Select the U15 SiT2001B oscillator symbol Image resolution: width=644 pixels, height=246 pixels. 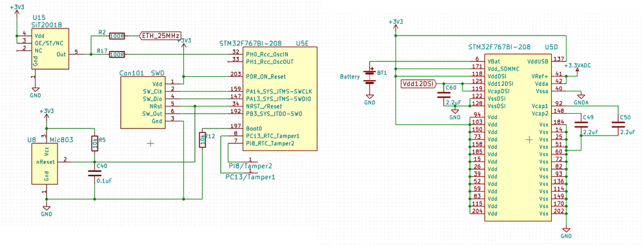[50, 49]
